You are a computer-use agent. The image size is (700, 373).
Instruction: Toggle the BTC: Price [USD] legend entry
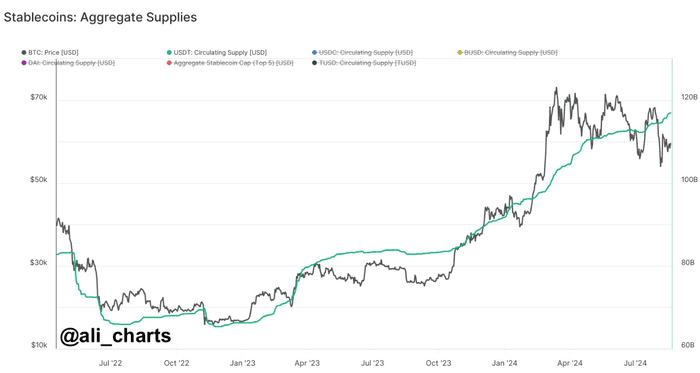pyautogui.click(x=50, y=53)
